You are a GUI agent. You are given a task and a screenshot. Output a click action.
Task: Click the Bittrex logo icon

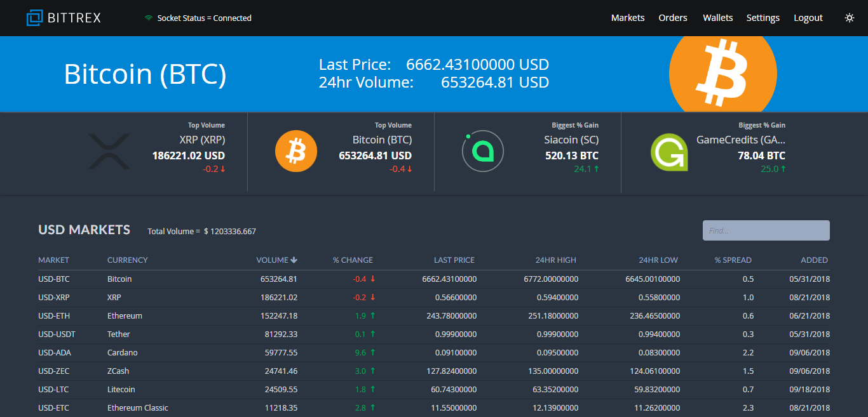[x=34, y=18]
